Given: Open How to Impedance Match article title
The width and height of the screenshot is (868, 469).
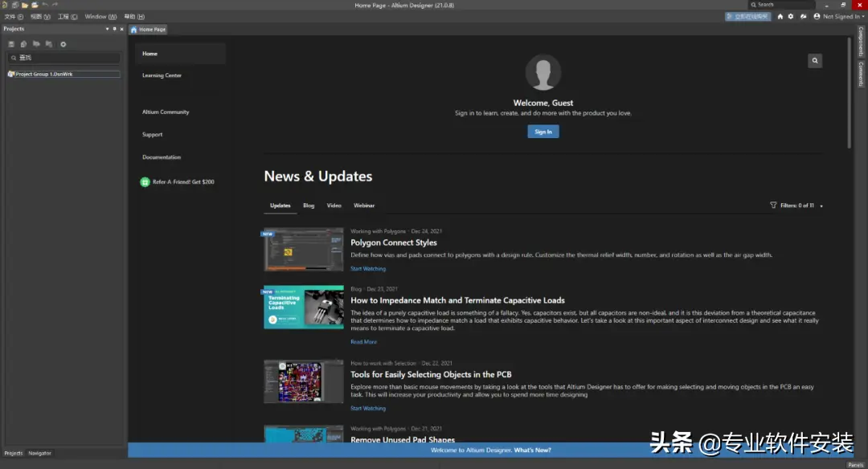Looking at the screenshot, I should 458,300.
